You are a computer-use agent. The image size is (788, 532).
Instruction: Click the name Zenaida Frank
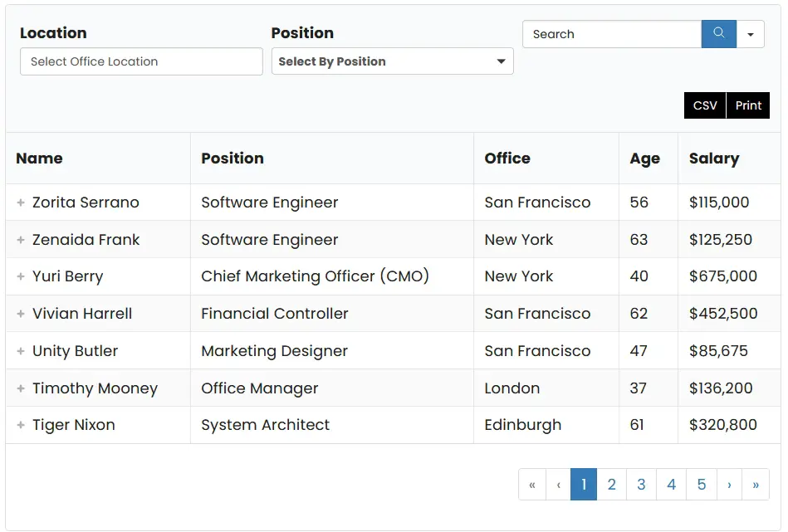[x=86, y=240]
